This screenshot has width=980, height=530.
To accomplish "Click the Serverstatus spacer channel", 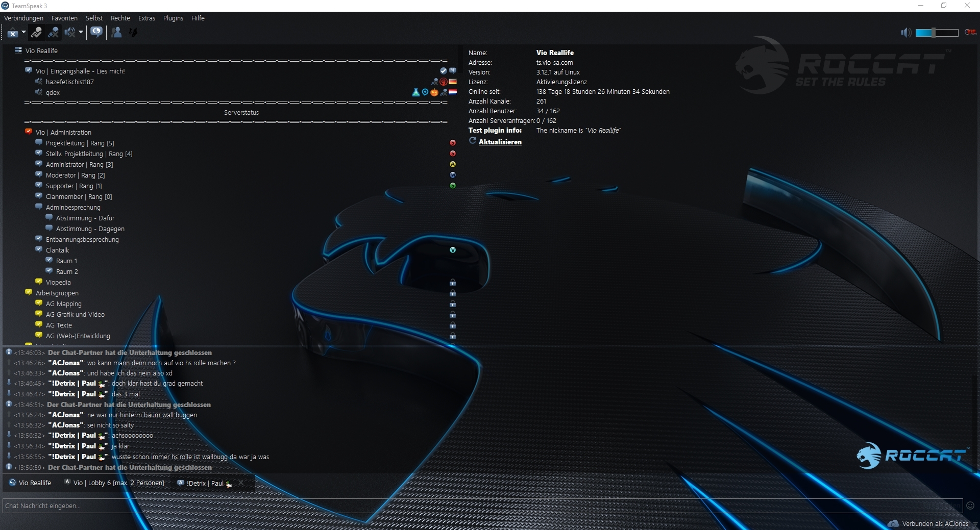I will (x=241, y=113).
